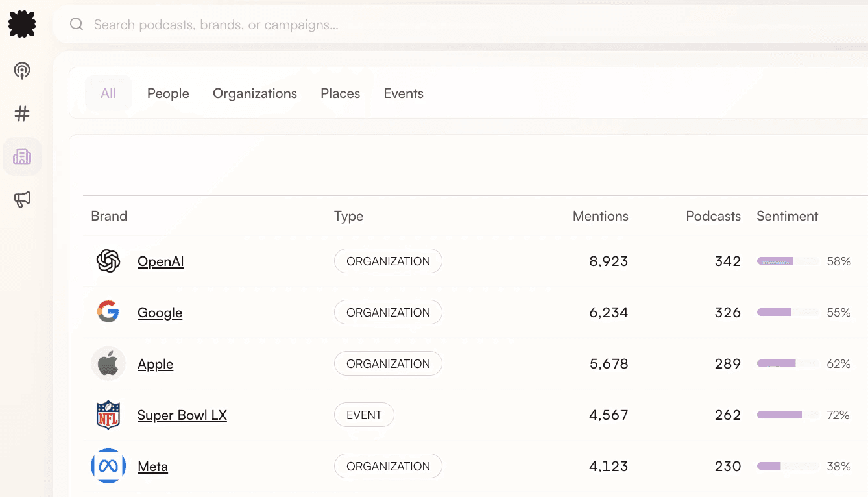The width and height of the screenshot is (868, 497).
Task: Switch to the Places tab
Action: click(340, 93)
